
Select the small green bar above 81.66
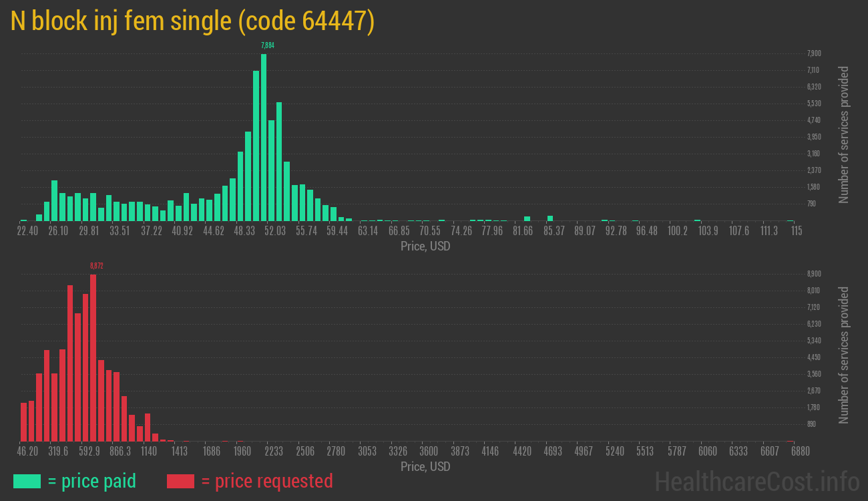527,218
